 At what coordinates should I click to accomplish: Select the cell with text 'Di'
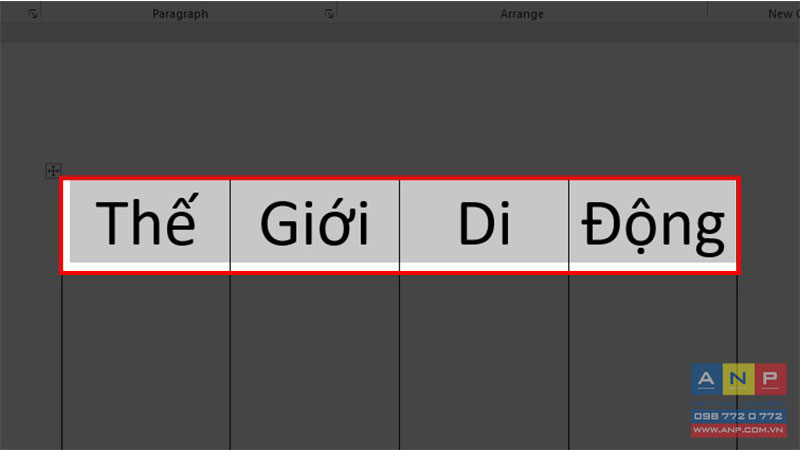pyautogui.click(x=484, y=224)
